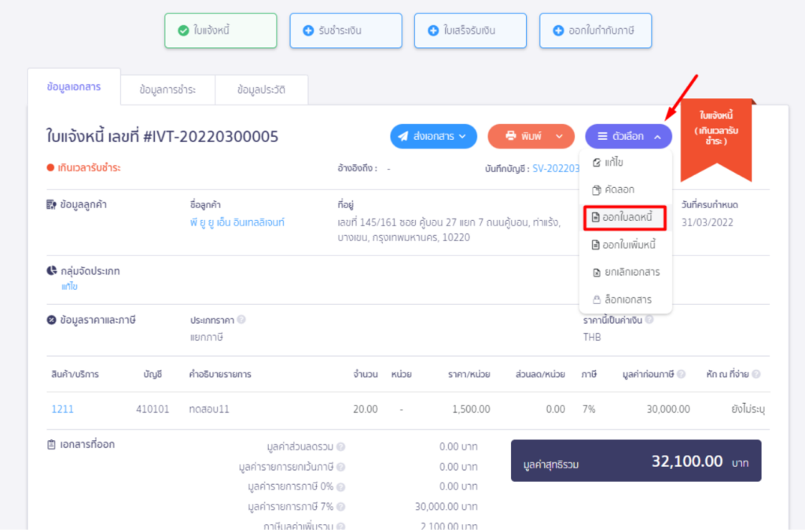Click the printer icon in พิมพ์ button

[510, 136]
